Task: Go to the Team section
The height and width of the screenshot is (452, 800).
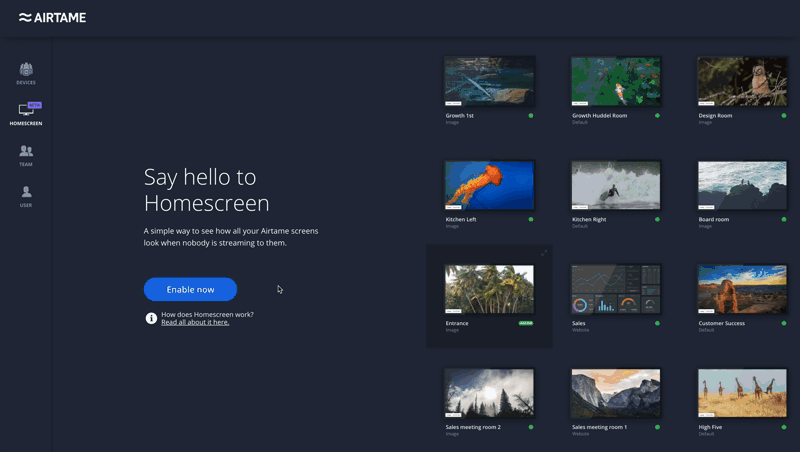Action: pyautogui.click(x=26, y=154)
